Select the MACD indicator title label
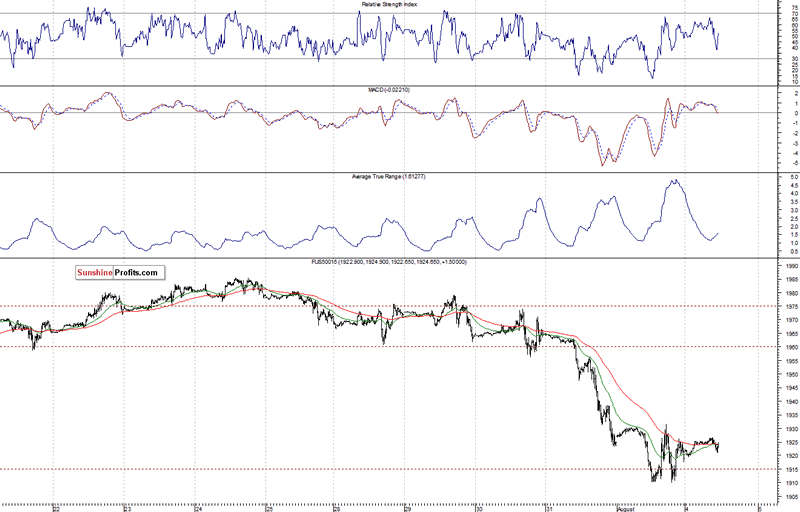Image resolution: width=800 pixels, height=512 pixels. pos(389,90)
